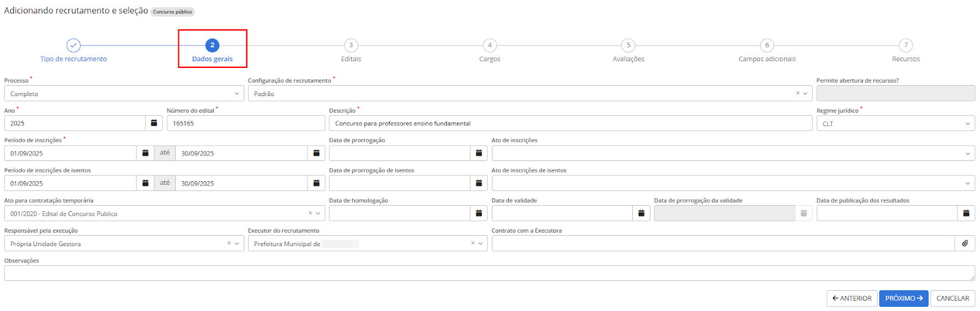Open the calendar picker for Ano field
This screenshot has width=980, height=311.
[x=154, y=123]
